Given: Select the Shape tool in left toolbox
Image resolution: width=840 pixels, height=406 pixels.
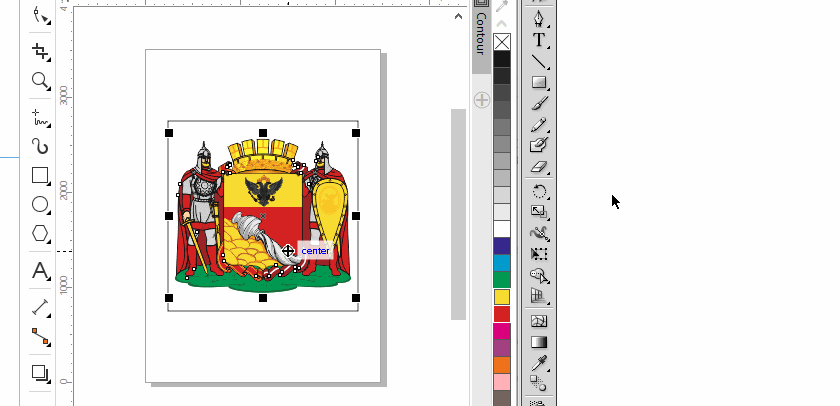Looking at the screenshot, I should pyautogui.click(x=40, y=15).
